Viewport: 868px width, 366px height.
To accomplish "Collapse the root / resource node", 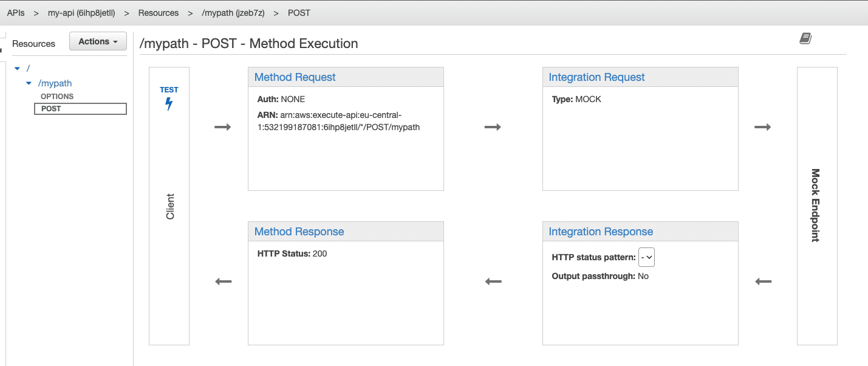I will [x=17, y=68].
